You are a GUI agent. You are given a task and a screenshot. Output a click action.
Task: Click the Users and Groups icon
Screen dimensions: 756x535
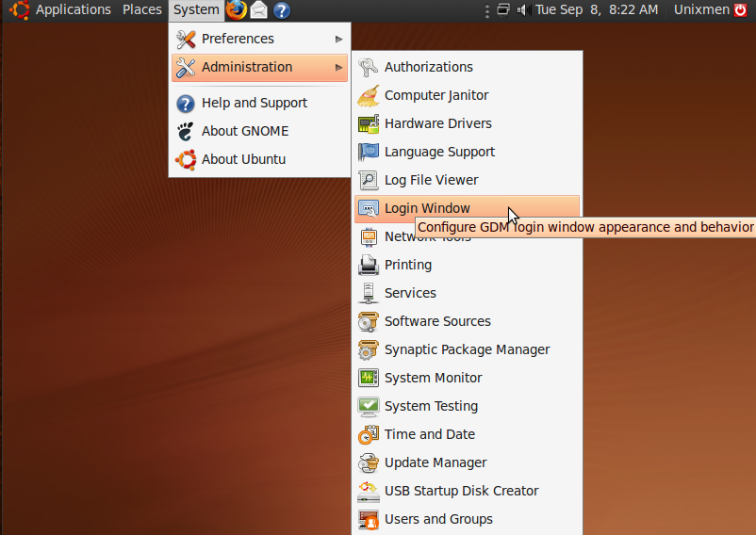(x=369, y=520)
